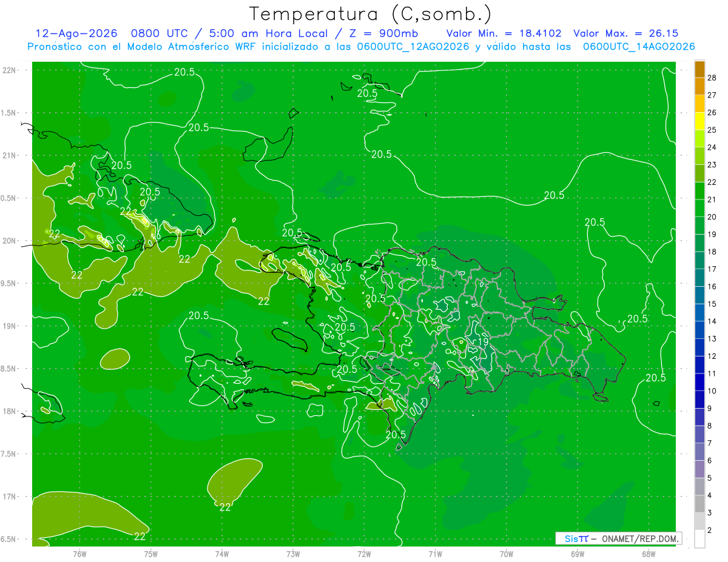This screenshot has width=728, height=562.
Task: Select the yellow swatch between 25 and 26
Action: [x=699, y=121]
